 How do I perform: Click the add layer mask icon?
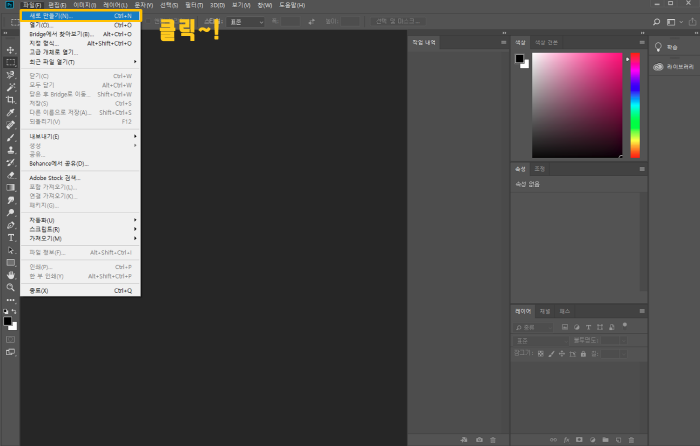(x=579, y=440)
